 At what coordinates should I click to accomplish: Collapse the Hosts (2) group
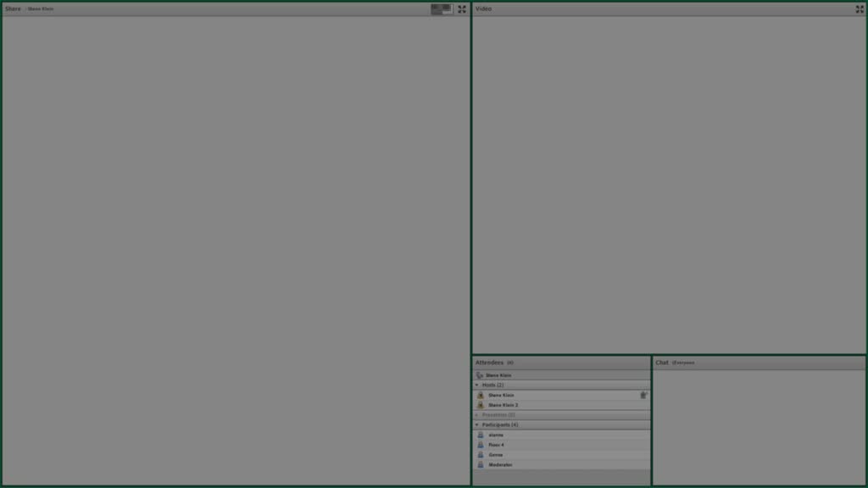476,385
